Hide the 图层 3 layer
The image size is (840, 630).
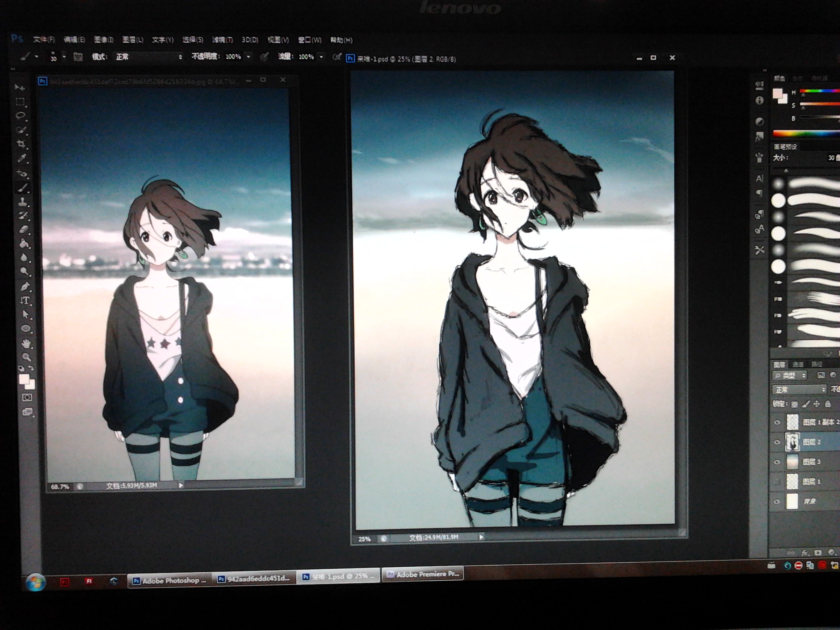click(777, 462)
